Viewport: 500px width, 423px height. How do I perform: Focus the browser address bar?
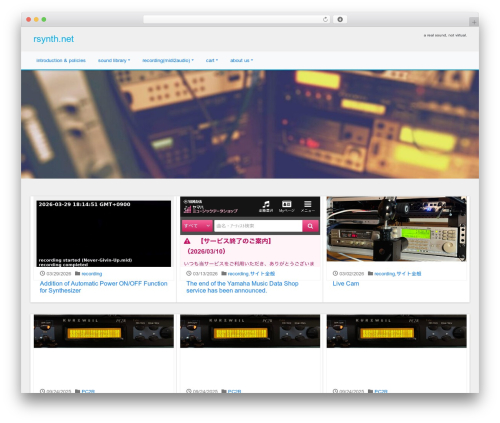(x=237, y=20)
